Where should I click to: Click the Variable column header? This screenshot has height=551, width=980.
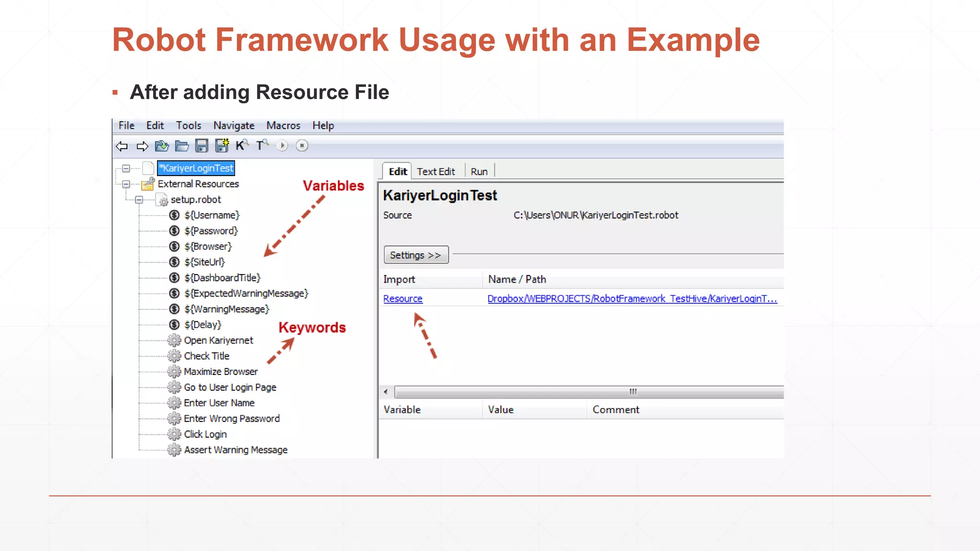[x=431, y=410]
